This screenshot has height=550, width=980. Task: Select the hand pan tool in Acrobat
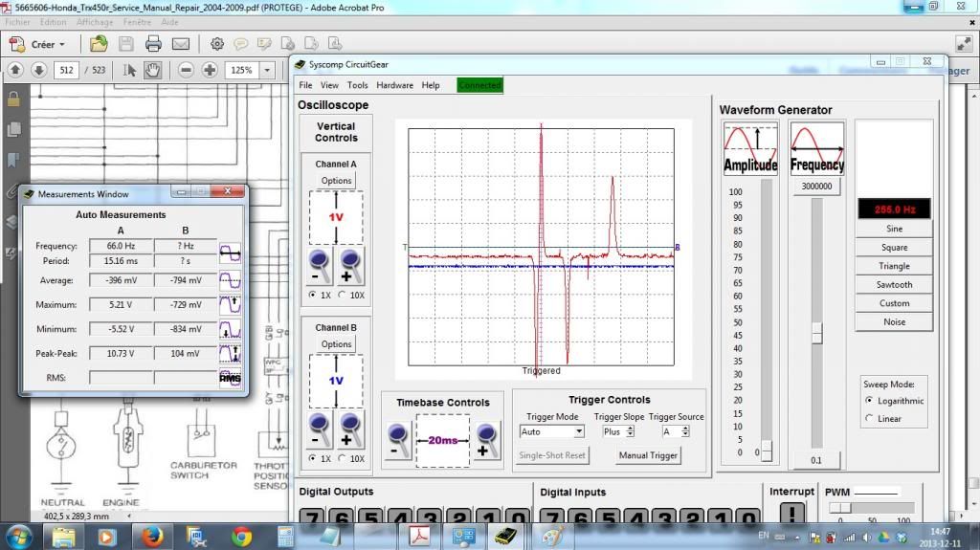tap(152, 70)
